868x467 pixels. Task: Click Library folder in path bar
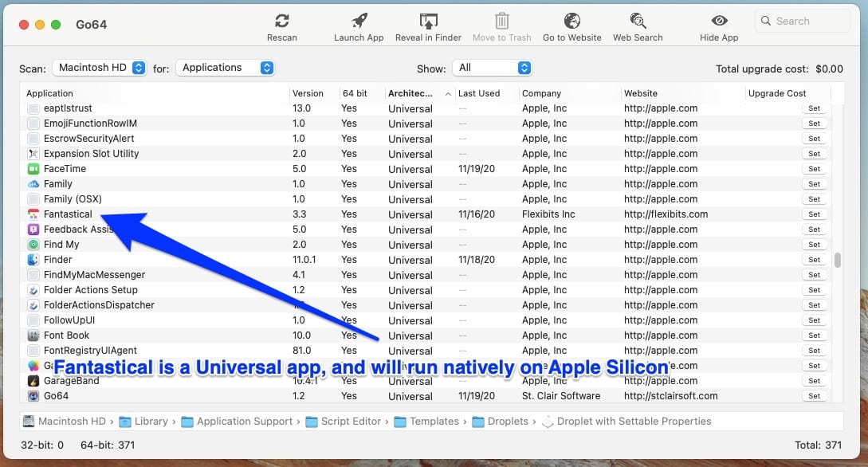click(143, 421)
